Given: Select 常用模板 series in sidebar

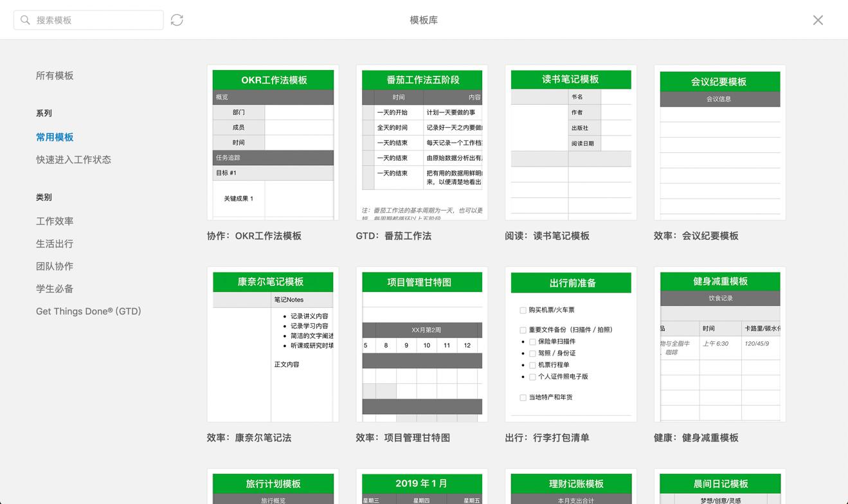Looking at the screenshot, I should (x=55, y=137).
